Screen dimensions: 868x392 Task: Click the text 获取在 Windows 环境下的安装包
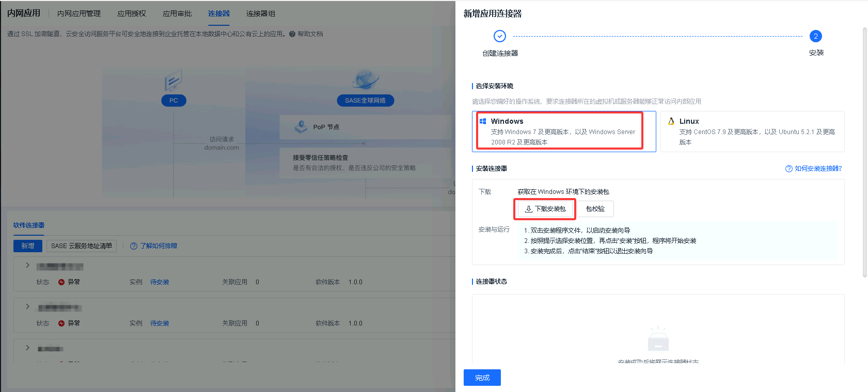pos(563,192)
